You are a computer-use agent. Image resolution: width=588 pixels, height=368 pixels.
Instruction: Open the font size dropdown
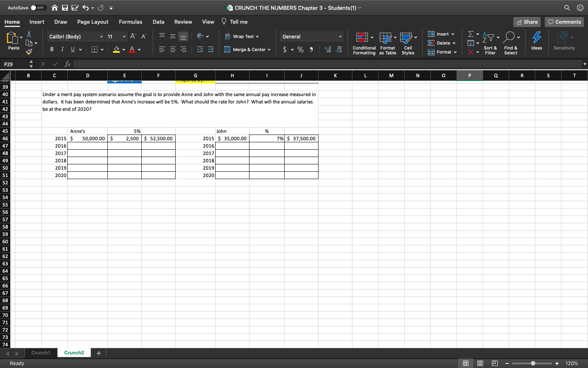tap(123, 36)
